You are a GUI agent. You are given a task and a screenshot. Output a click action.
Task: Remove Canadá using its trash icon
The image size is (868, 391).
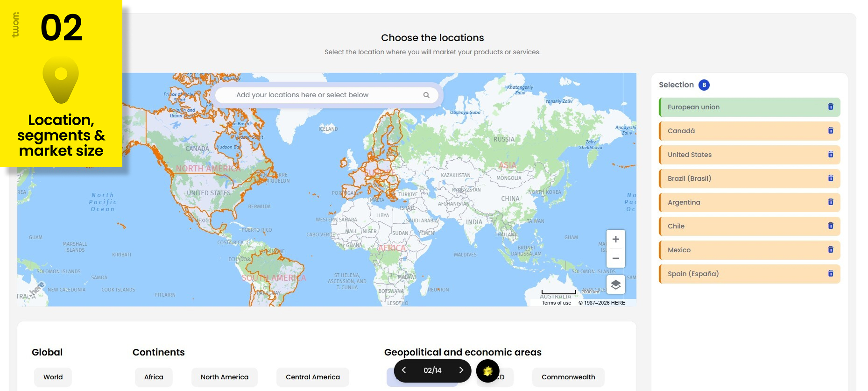pos(830,131)
